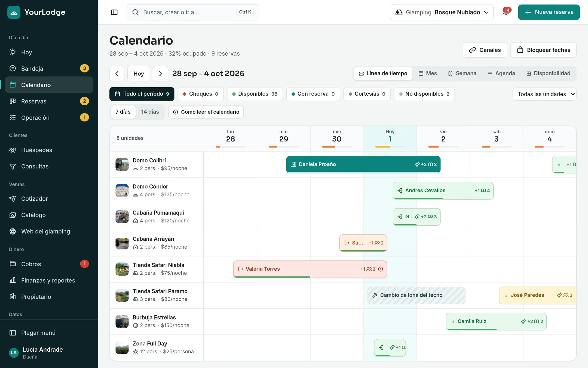Viewport: 588px width, 368px height.
Task: Open Hoy in the sidebar
Action: [49, 52]
